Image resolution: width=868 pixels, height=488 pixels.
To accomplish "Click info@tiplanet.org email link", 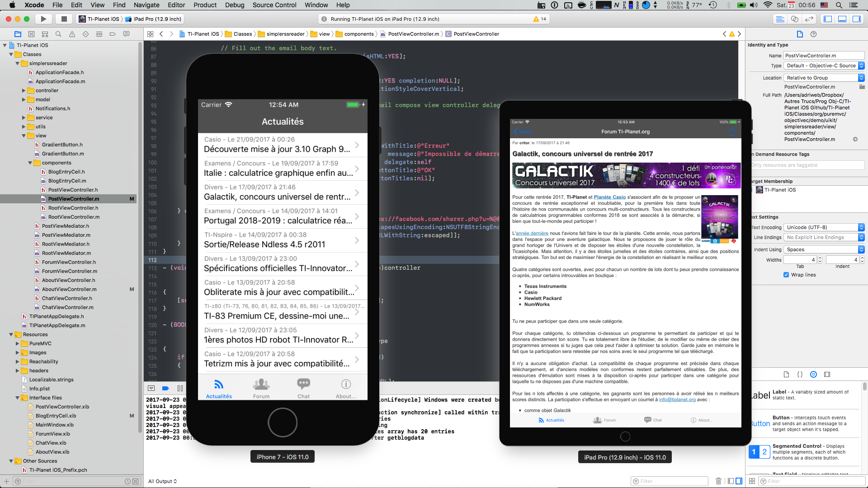I will click(677, 399).
